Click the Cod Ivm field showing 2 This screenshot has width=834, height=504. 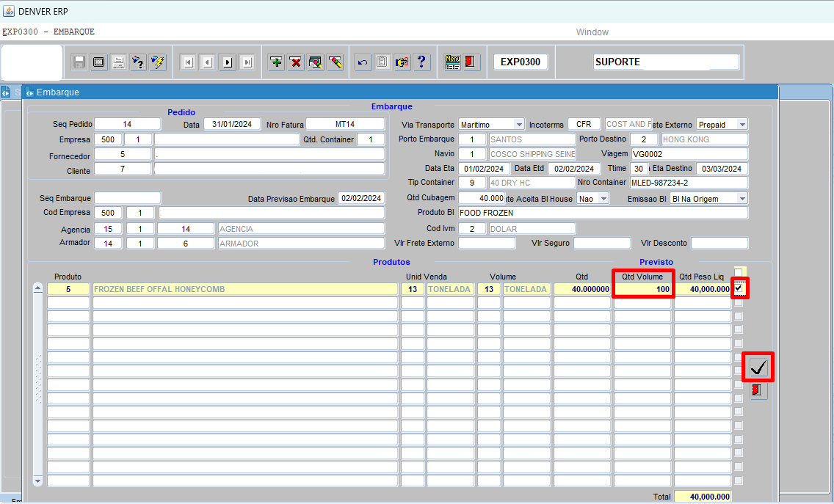pos(472,229)
